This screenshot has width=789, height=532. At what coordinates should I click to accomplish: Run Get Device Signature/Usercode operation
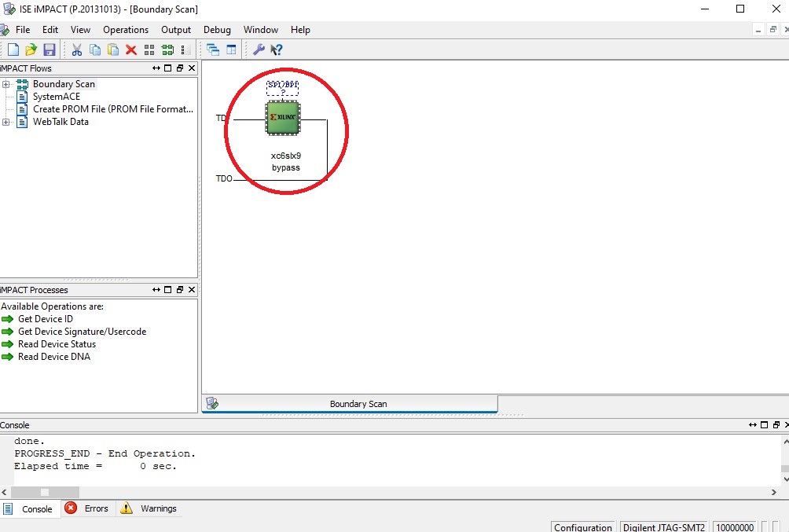point(82,331)
